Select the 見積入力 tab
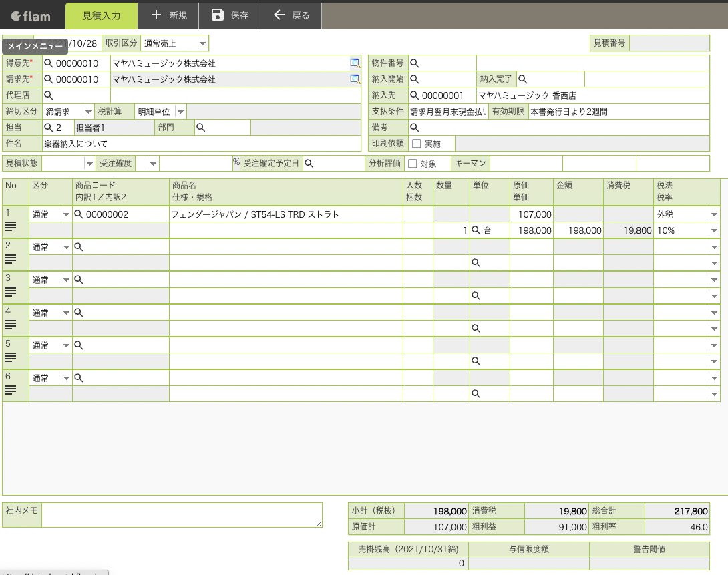The height and width of the screenshot is (575, 728). coord(101,15)
